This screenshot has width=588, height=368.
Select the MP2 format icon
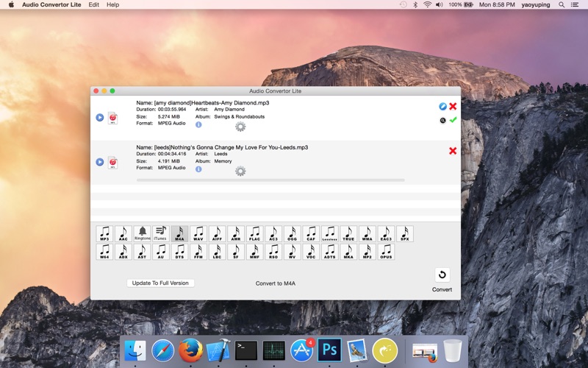(367, 252)
